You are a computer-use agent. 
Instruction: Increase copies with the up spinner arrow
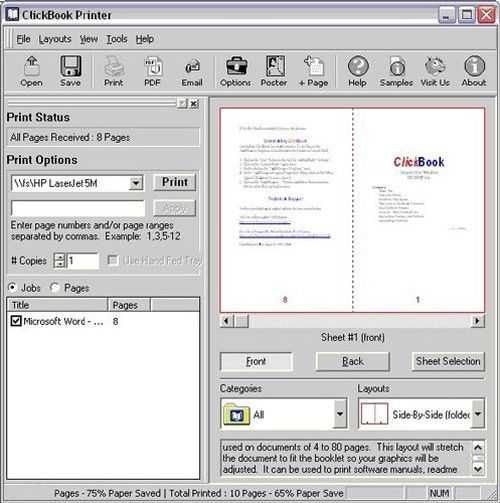(60, 257)
